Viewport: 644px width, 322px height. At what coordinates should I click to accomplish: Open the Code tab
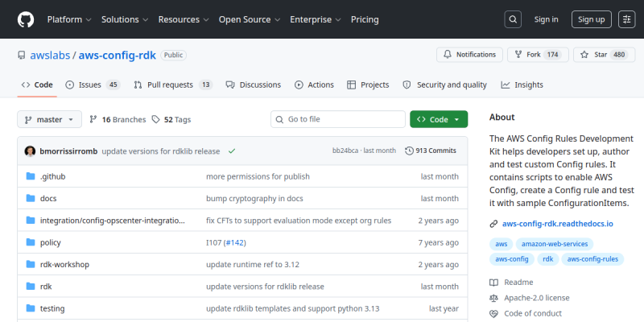coord(37,85)
